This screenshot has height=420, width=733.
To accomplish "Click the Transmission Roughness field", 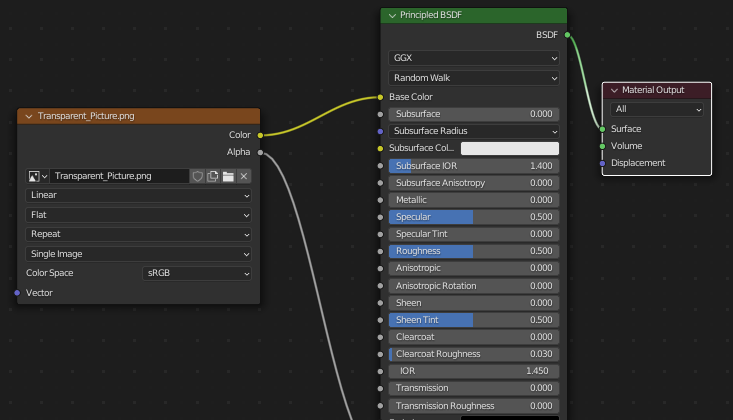I will pyautogui.click(x=474, y=406).
